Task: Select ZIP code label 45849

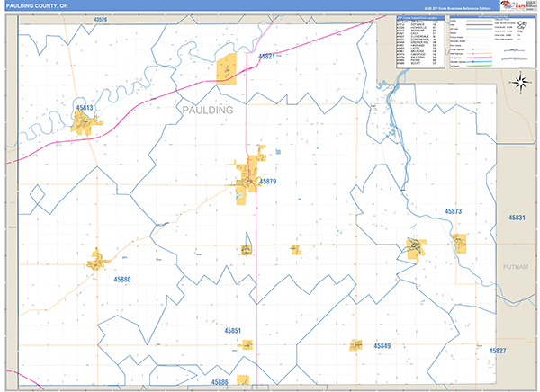Action: coord(382,346)
